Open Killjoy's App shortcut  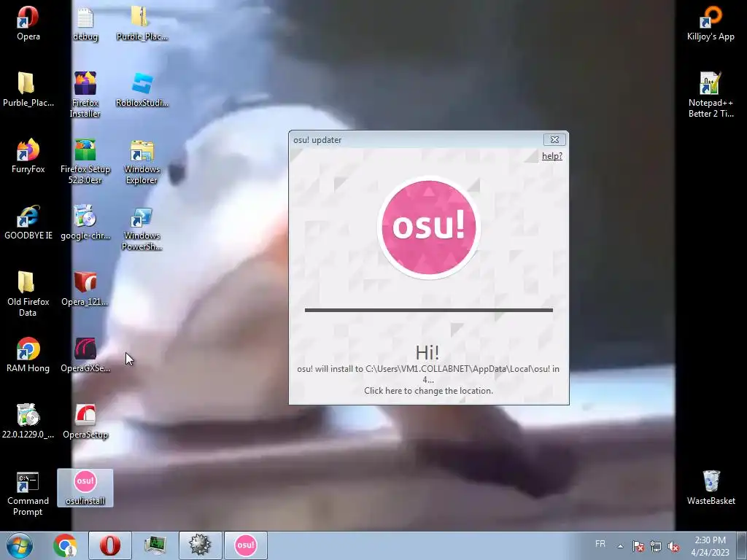711,23
